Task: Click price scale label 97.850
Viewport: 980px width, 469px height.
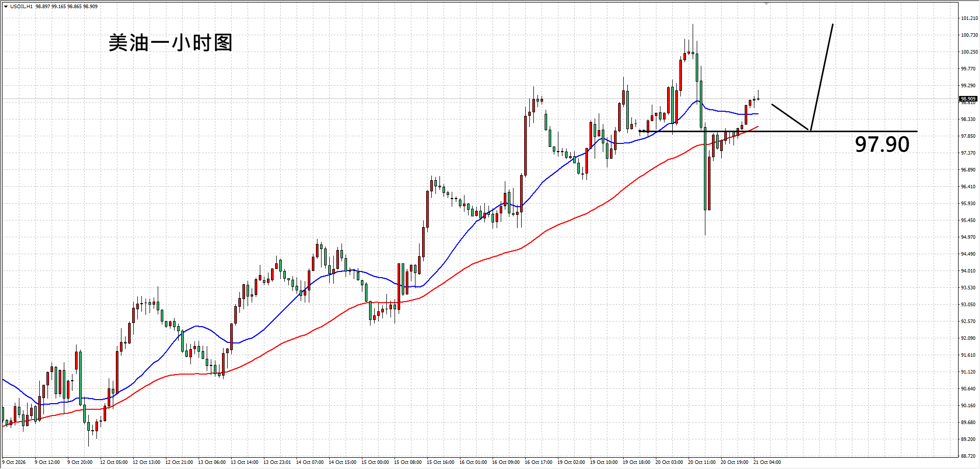Action: (x=968, y=136)
